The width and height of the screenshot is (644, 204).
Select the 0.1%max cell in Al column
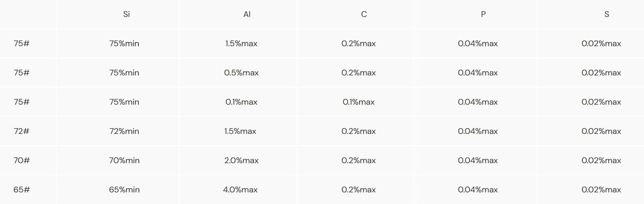click(241, 102)
